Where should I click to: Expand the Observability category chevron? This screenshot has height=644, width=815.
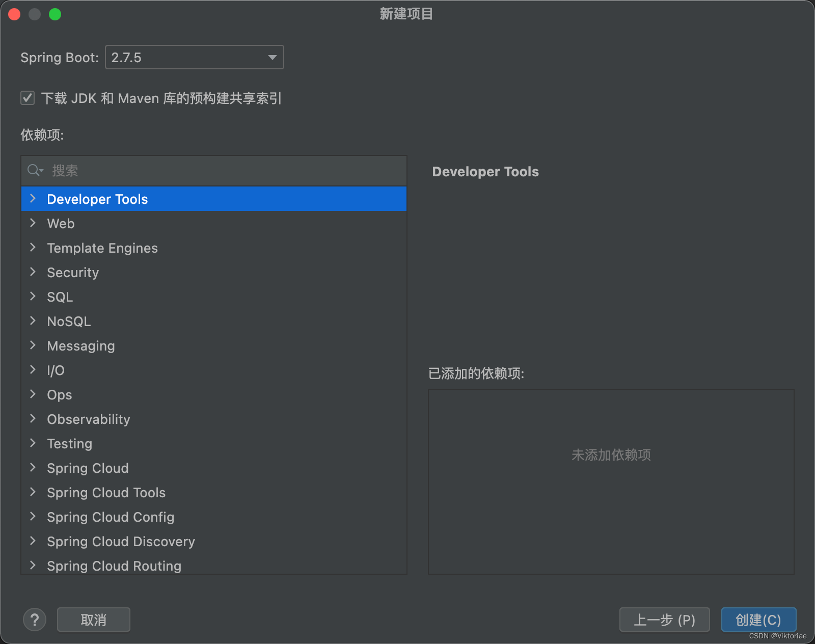pyautogui.click(x=33, y=419)
